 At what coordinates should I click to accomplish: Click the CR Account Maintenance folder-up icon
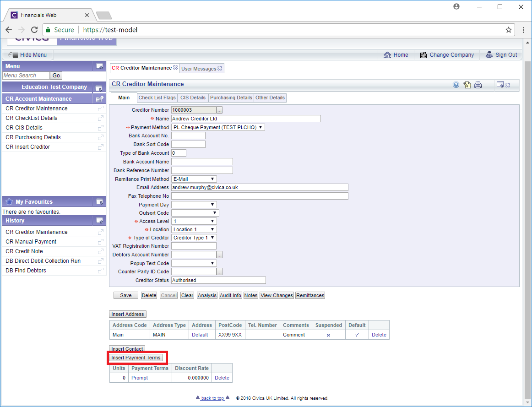point(100,99)
